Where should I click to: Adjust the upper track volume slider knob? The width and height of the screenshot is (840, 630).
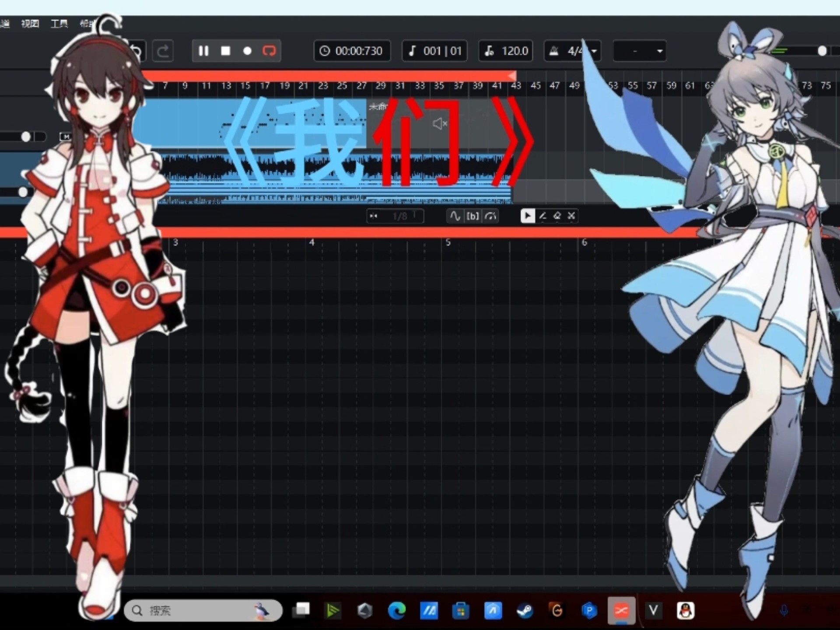pyautogui.click(x=26, y=137)
